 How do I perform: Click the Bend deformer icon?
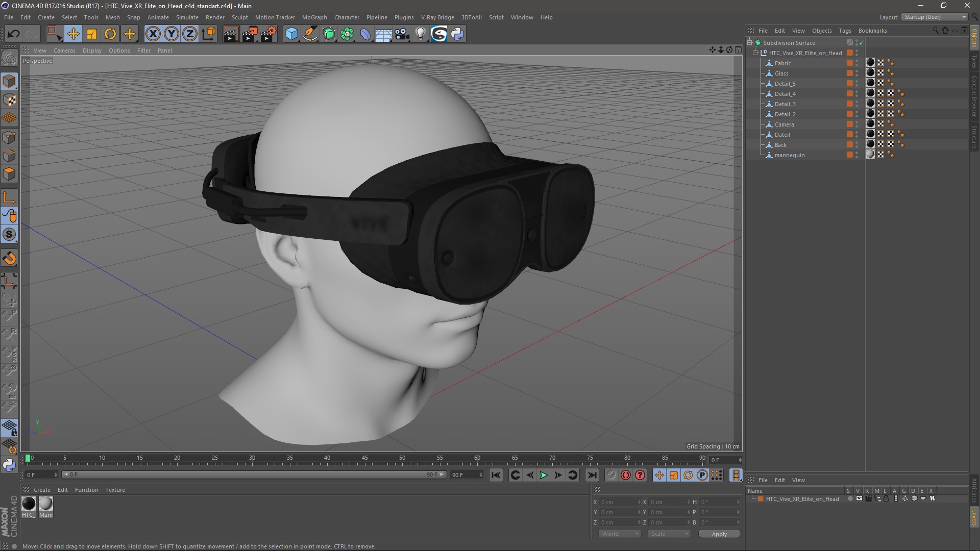[x=365, y=34]
